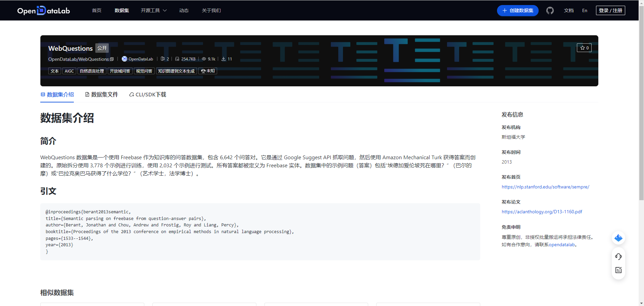Image resolution: width=644 pixels, height=306 pixels.
Task: Click the 创建数据集 button
Action: point(517,10)
